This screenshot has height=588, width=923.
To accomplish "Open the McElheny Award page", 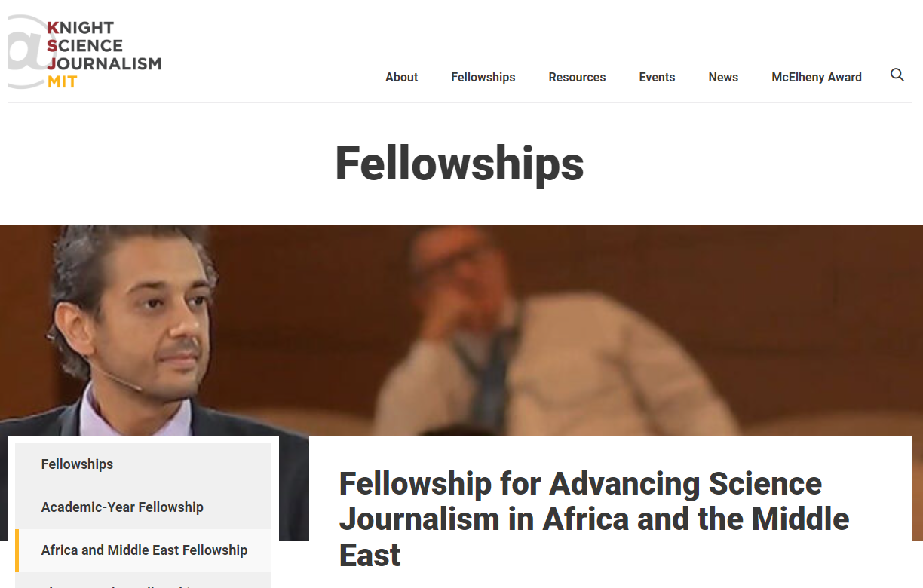I will [816, 77].
